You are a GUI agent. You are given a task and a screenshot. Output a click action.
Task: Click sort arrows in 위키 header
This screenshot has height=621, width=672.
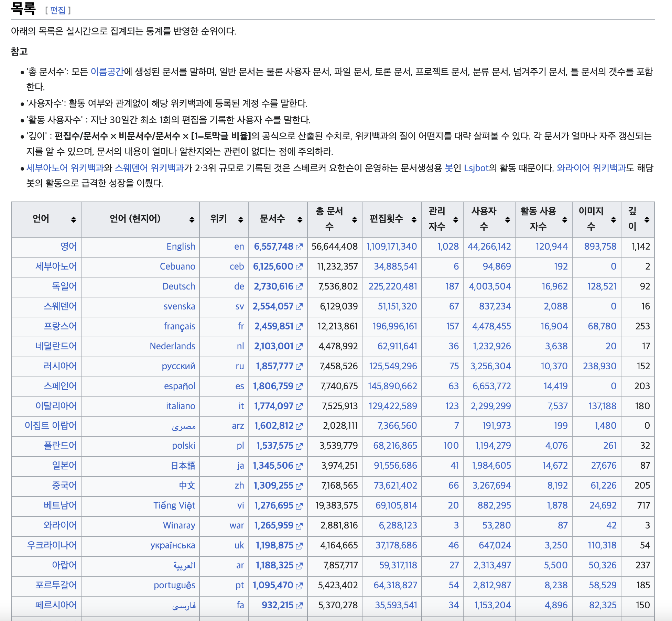click(x=240, y=219)
